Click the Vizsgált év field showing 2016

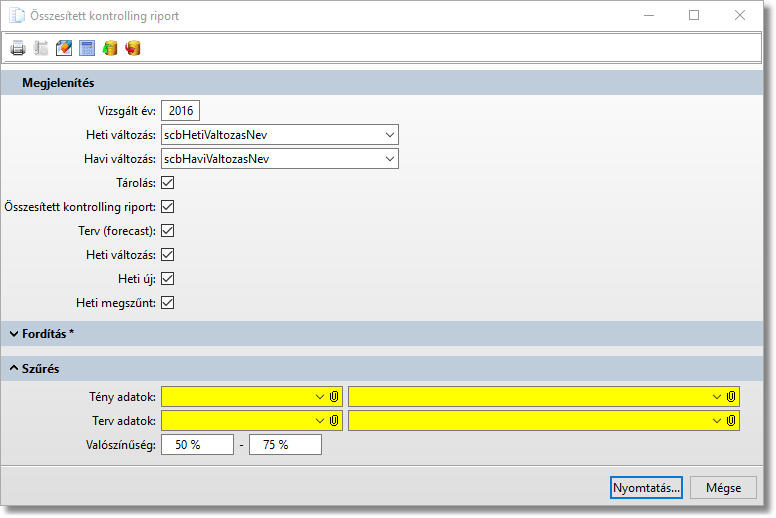click(181, 111)
